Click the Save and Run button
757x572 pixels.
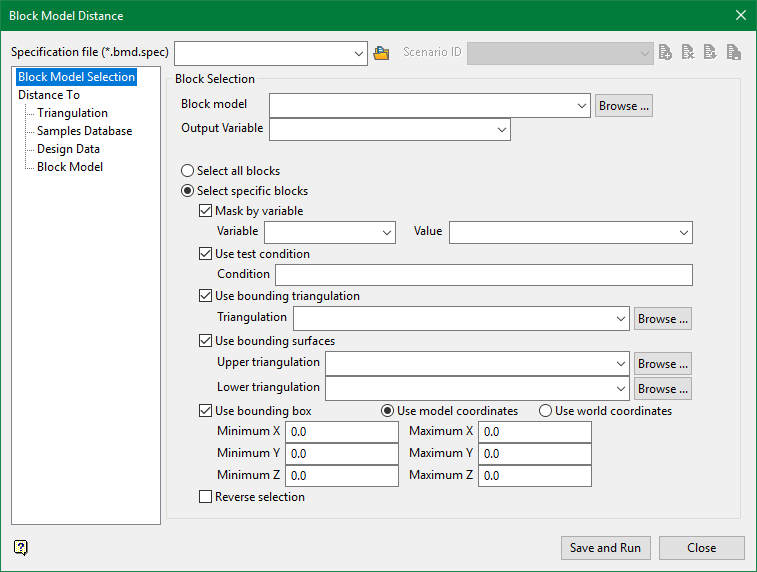point(606,548)
